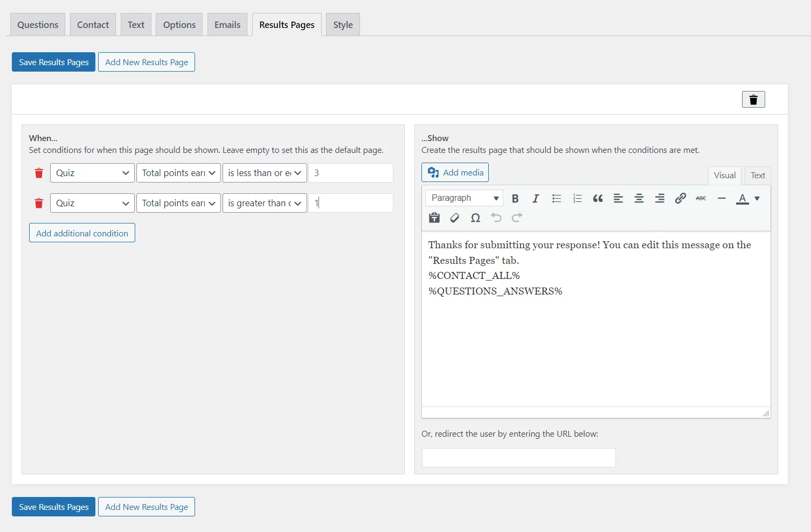The image size is (811, 532).
Task: Insert horizontal line
Action: pyautogui.click(x=722, y=198)
